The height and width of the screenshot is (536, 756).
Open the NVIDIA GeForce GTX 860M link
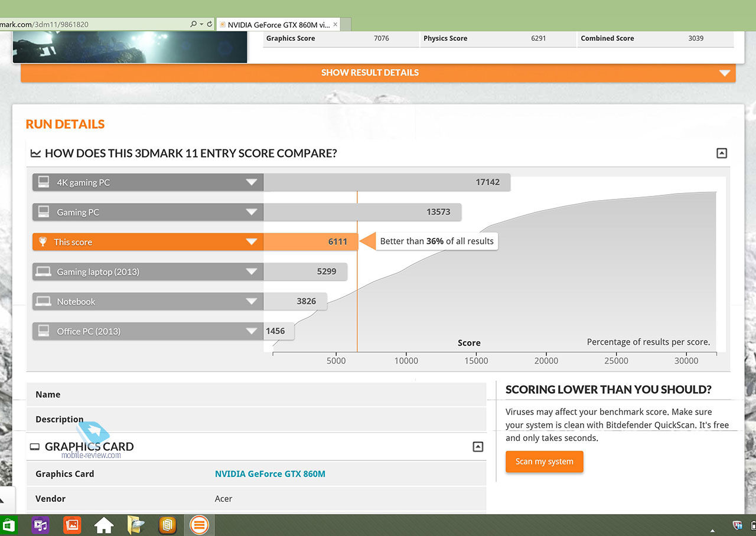tap(270, 474)
